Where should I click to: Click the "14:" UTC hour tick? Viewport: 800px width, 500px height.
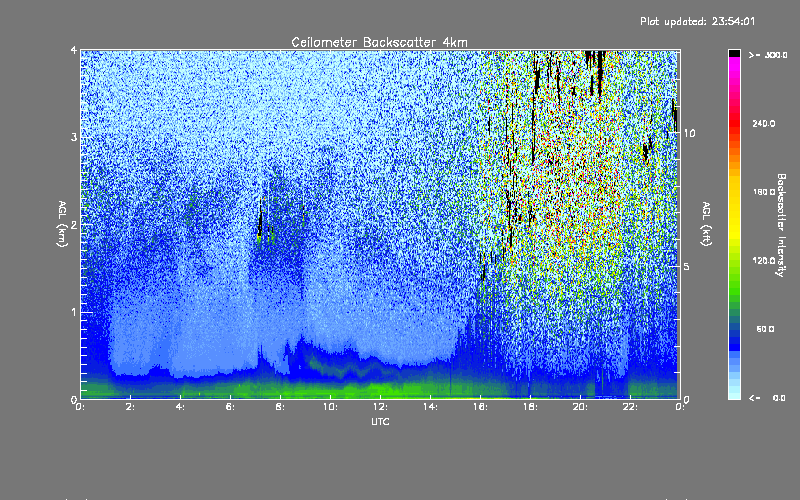point(430,407)
